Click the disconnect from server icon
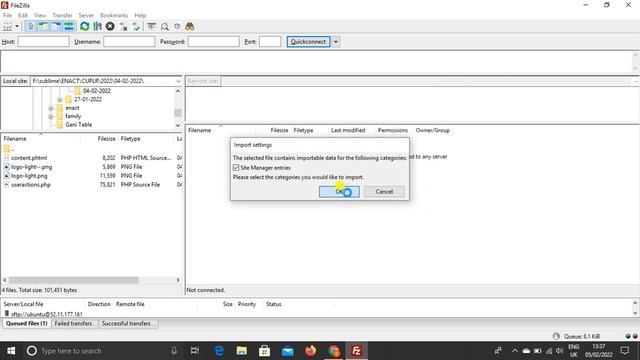This screenshot has height=360, width=640. [x=123, y=27]
